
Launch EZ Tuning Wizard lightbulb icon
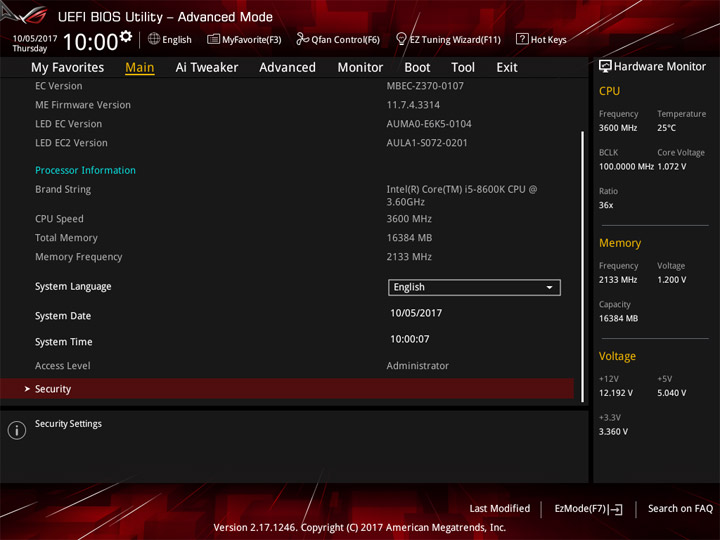401,39
